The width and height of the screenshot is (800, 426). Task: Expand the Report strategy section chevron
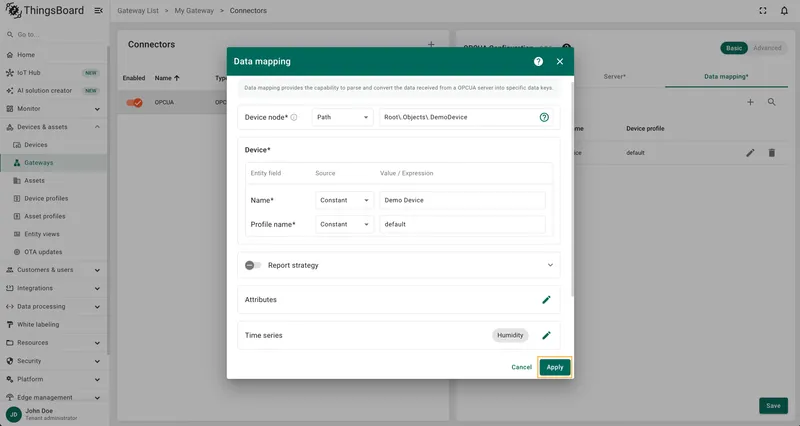click(550, 265)
